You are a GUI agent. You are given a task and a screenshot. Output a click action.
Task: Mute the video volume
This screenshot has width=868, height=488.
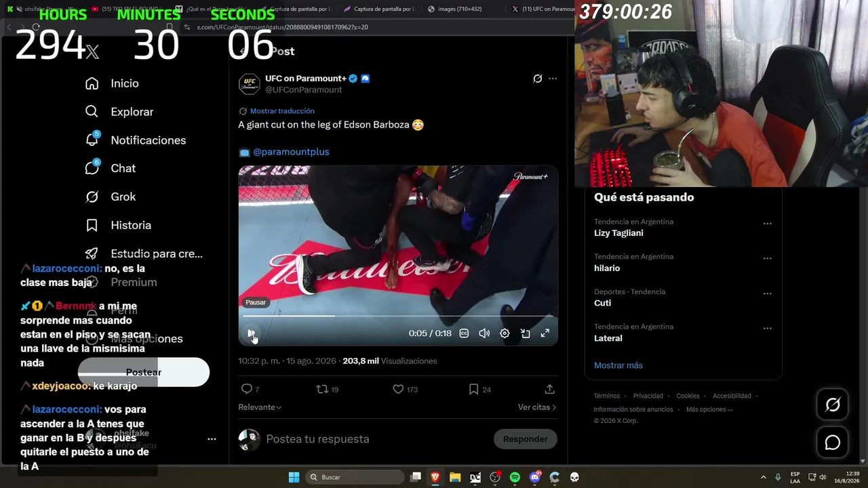pyautogui.click(x=484, y=333)
